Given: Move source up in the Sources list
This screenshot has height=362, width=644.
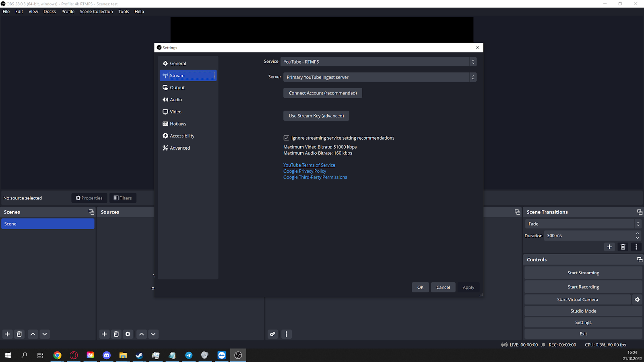Looking at the screenshot, I should tap(142, 334).
